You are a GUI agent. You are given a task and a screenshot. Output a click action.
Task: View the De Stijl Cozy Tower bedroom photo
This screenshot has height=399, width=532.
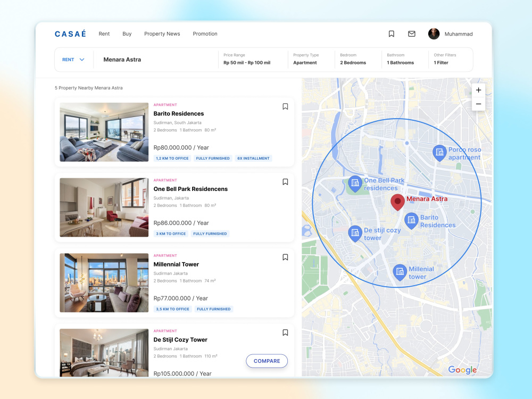pos(104,353)
